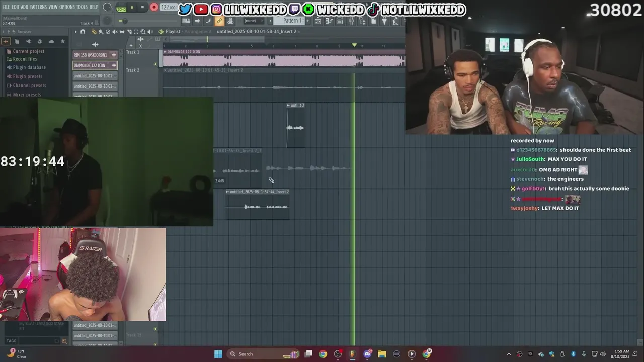Screen dimensions: 644x362
Task: Open the HELP menu
Action: (x=94, y=7)
